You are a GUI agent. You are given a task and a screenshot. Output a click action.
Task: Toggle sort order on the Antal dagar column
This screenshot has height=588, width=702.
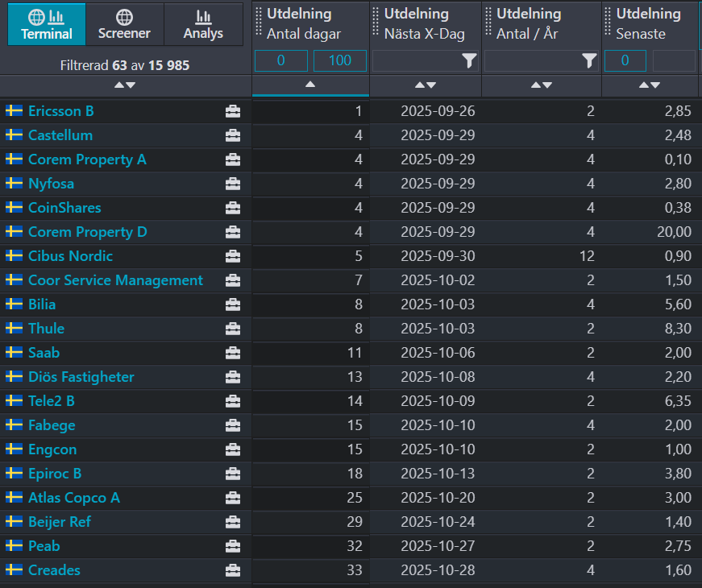click(x=310, y=85)
